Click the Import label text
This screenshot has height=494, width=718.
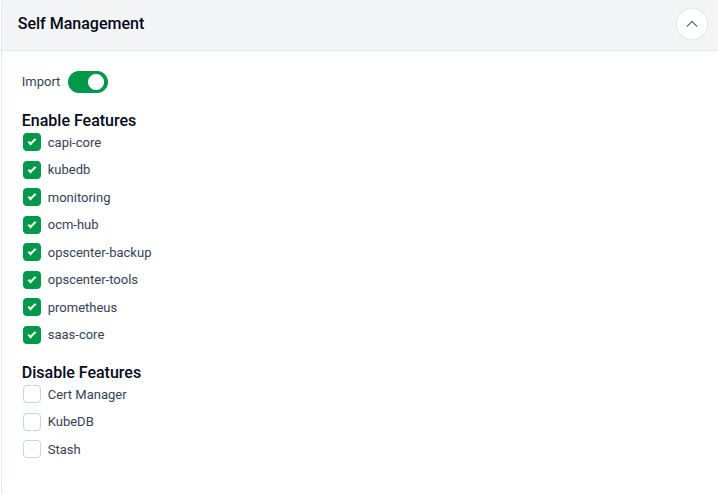click(x=41, y=82)
